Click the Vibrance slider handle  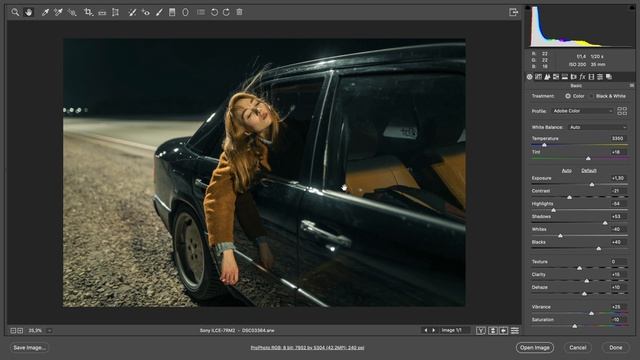591,313
